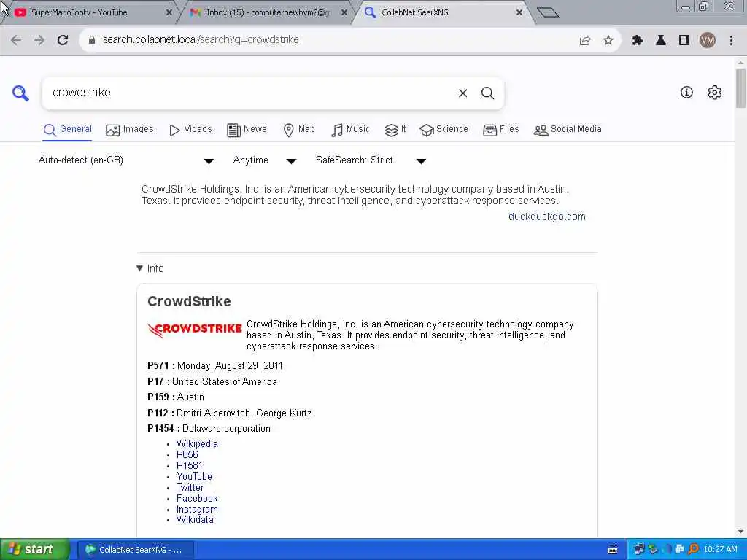Click the on-screen keyboard taskbar icon

click(613, 550)
